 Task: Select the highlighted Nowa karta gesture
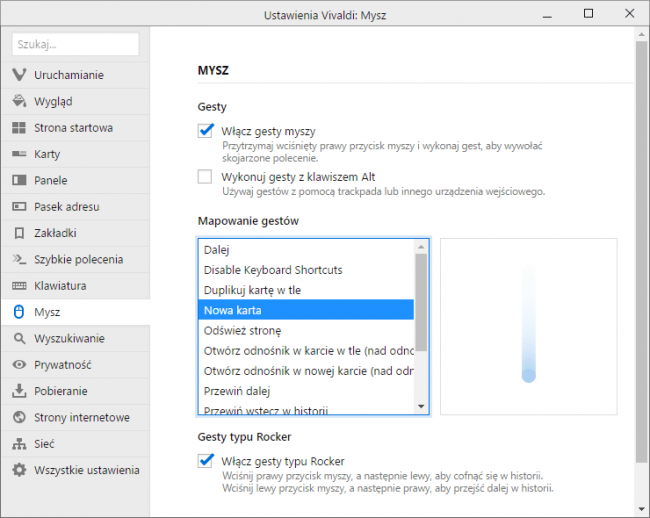(x=306, y=310)
